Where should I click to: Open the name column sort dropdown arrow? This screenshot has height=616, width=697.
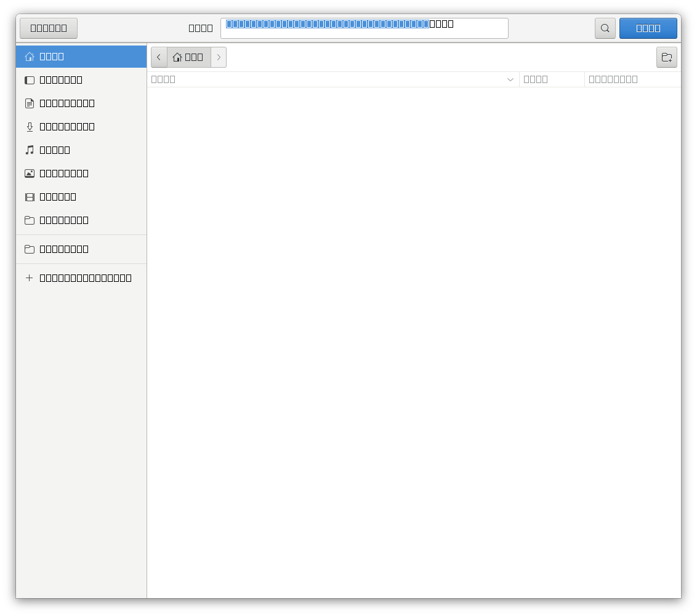click(510, 79)
